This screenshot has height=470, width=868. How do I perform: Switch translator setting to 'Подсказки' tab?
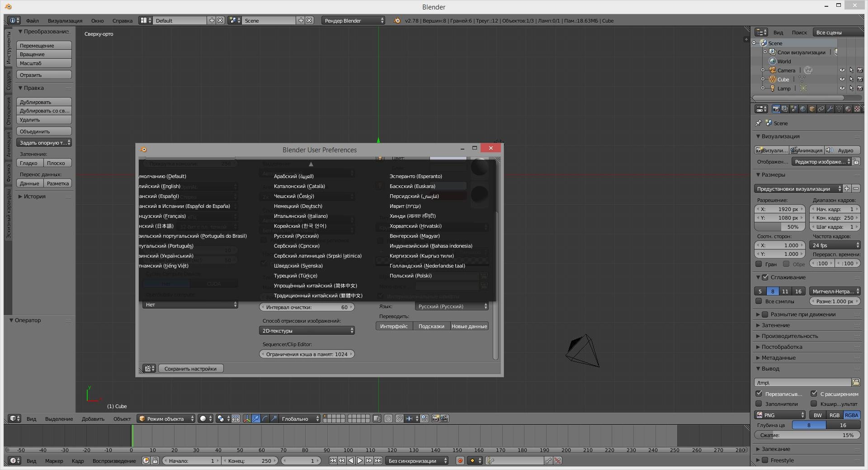[x=431, y=326]
